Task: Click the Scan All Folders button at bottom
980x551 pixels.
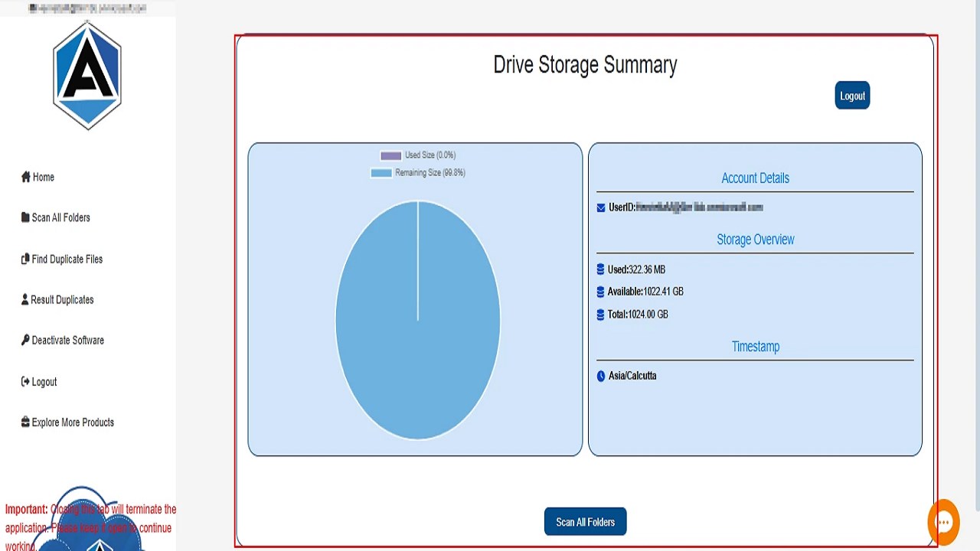Action: (585, 522)
